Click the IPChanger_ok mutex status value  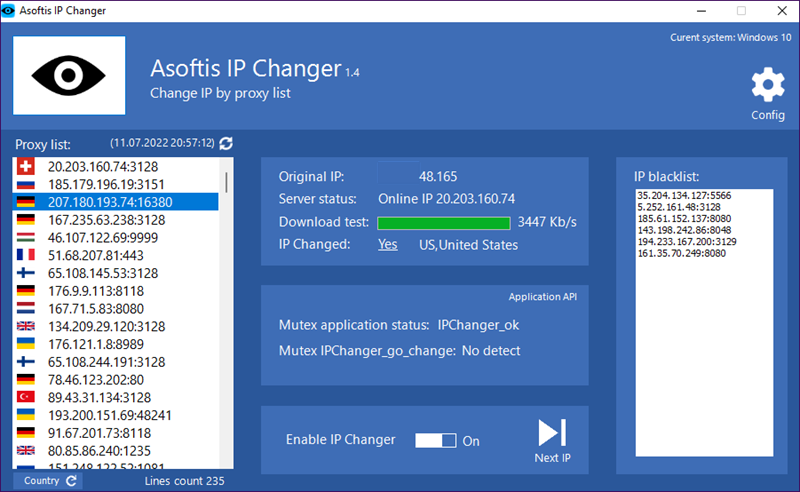click(478, 325)
